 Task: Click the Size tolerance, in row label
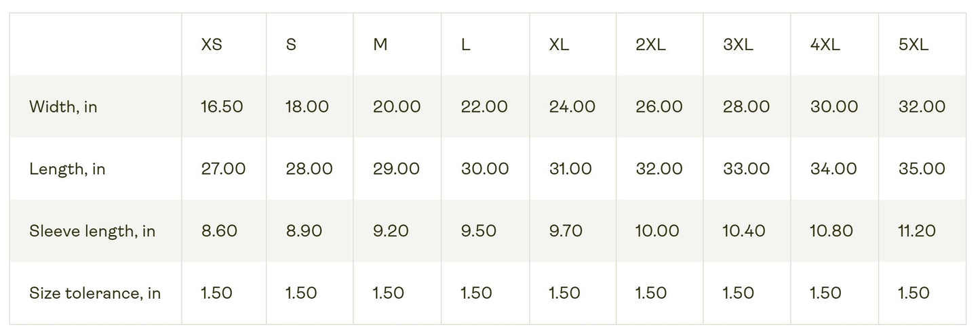[x=95, y=293]
